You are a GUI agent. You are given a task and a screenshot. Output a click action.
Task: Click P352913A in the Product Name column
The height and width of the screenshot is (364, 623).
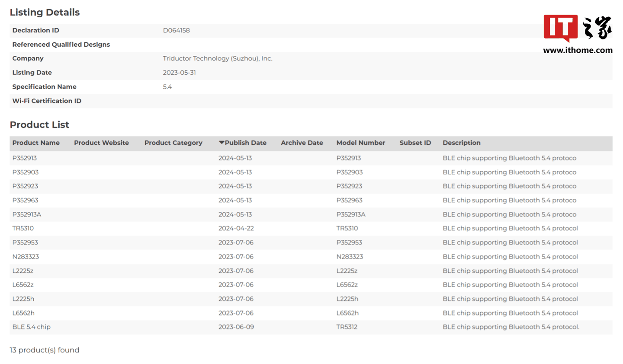click(x=27, y=214)
